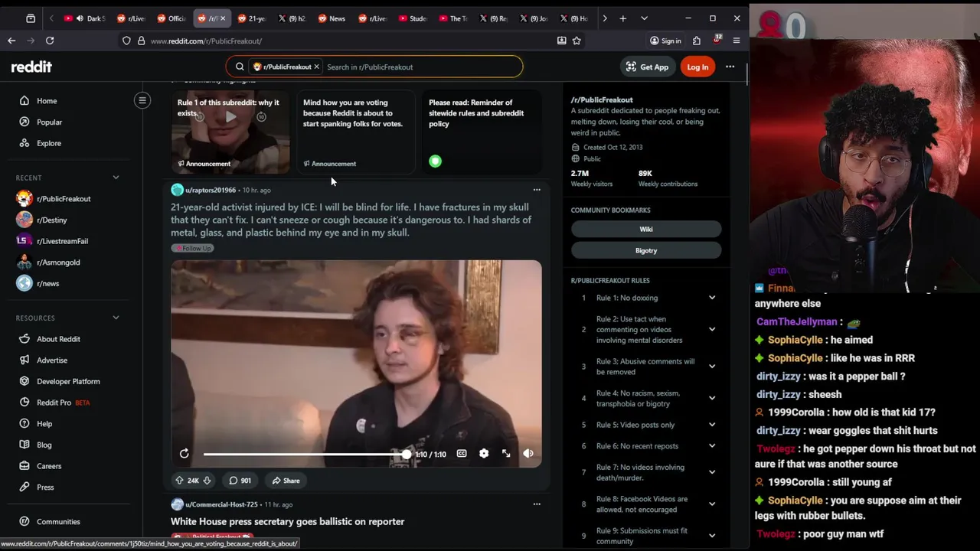The width and height of the screenshot is (980, 551).
Task: Open the Wiki community bookmark
Action: (x=646, y=229)
